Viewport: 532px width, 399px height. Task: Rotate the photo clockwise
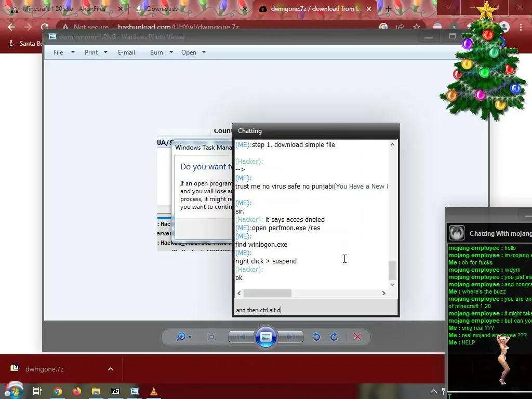tap(334, 337)
